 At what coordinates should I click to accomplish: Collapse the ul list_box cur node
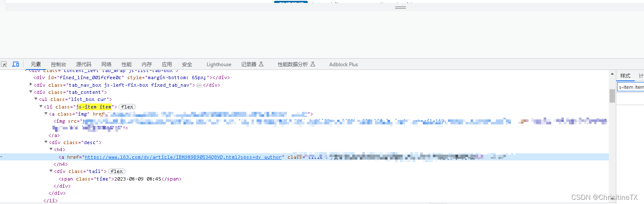click(x=36, y=99)
